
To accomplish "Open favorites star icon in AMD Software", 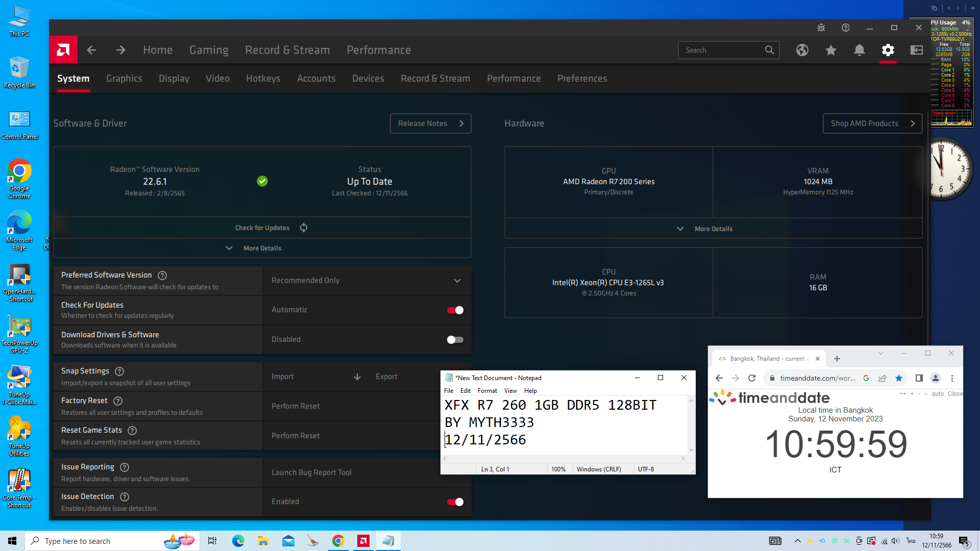I will pos(831,50).
